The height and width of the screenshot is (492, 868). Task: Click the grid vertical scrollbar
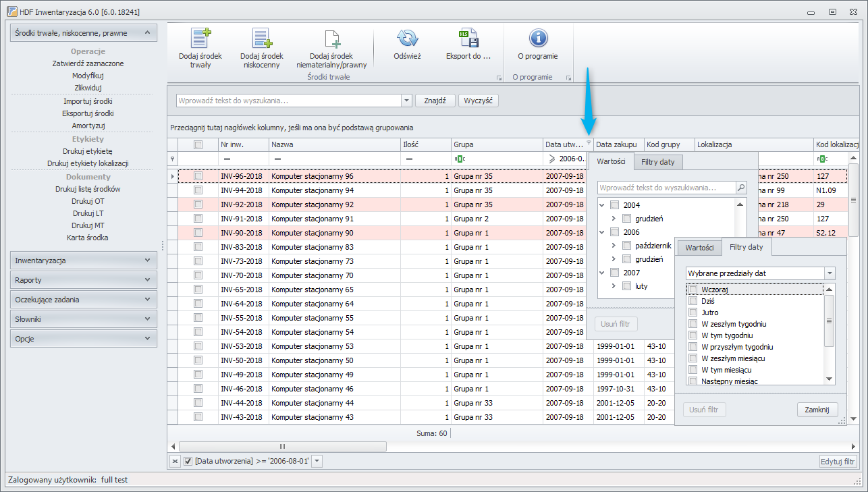(853, 288)
